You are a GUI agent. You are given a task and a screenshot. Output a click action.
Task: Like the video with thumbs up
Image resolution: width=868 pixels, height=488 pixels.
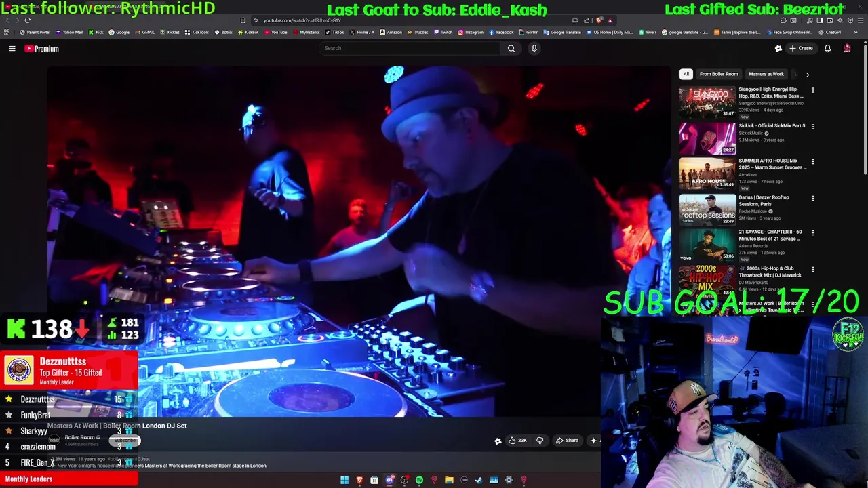517,441
